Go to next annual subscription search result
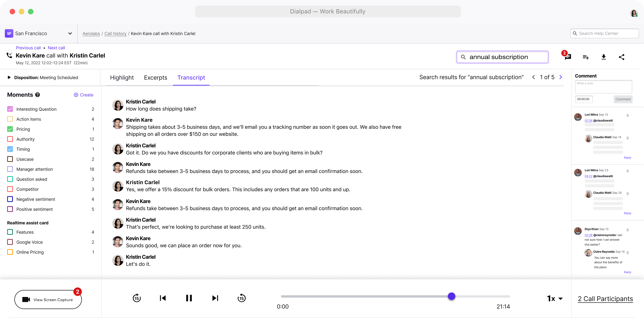Viewport: 644px width, 318px height. click(561, 77)
